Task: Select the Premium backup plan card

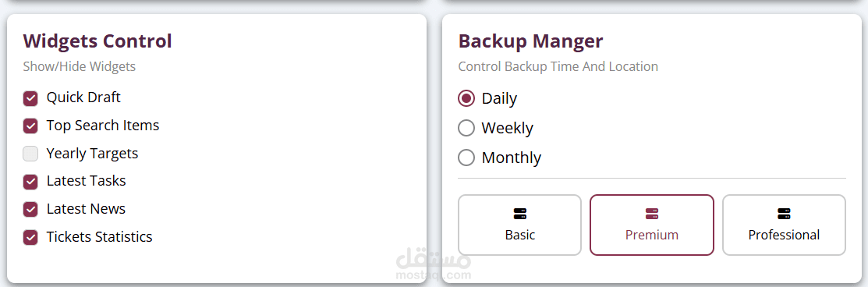Action: point(651,225)
